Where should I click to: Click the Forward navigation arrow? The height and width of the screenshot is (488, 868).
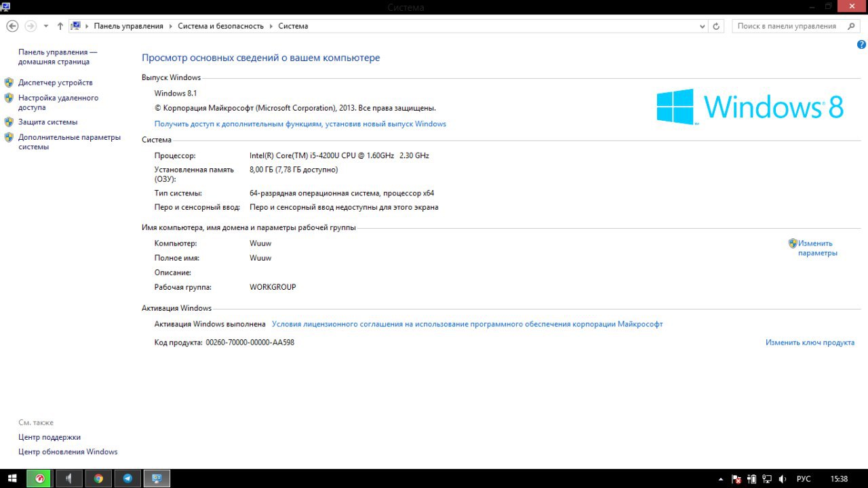point(31,26)
